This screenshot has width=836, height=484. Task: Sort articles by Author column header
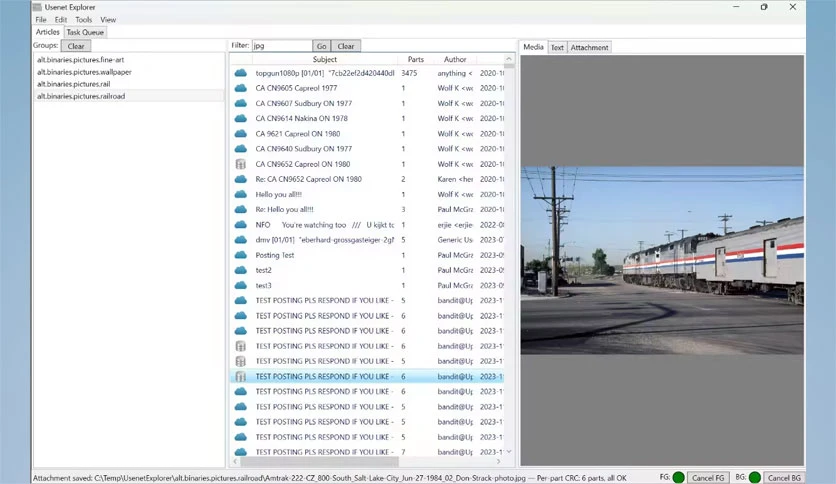(455, 59)
